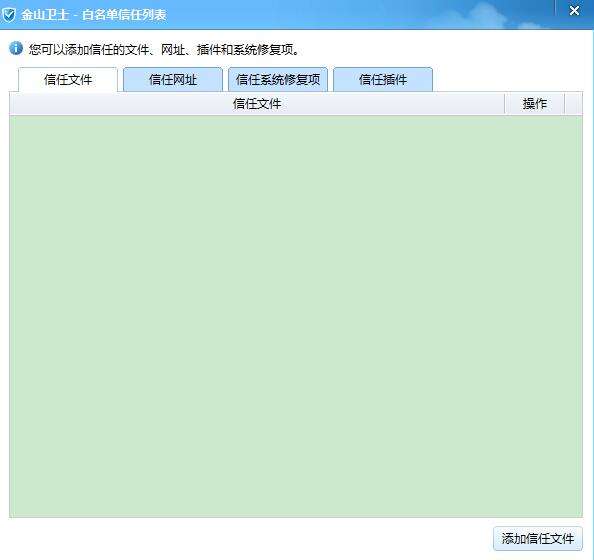
Task: Click the Kingsoft Guard shield icon
Action: pyautogui.click(x=8, y=15)
